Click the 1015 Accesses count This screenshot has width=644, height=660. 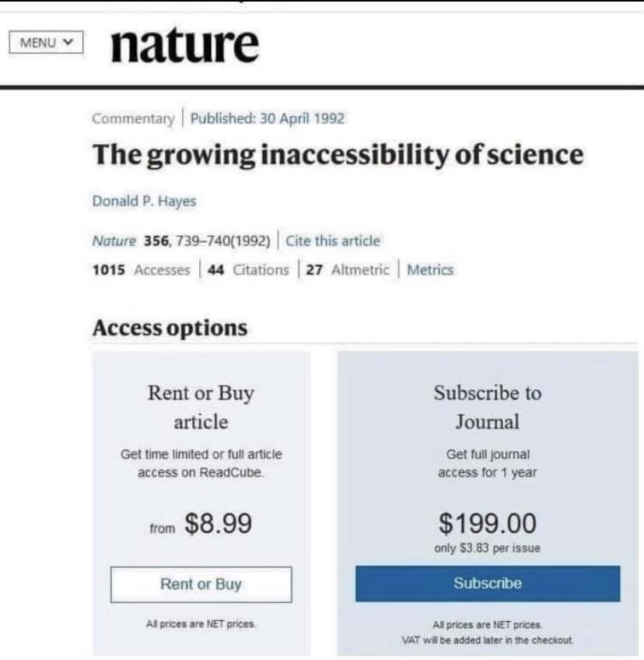click(x=142, y=269)
